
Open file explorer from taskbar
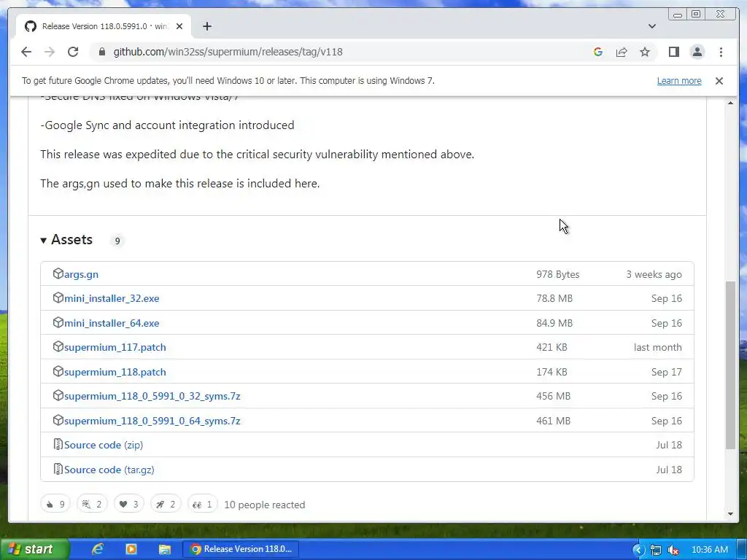coord(164,550)
